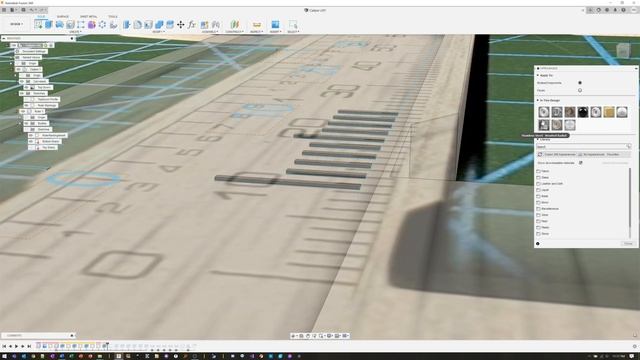Select the Extrude tool
This screenshot has height=360, width=640.
49,24
